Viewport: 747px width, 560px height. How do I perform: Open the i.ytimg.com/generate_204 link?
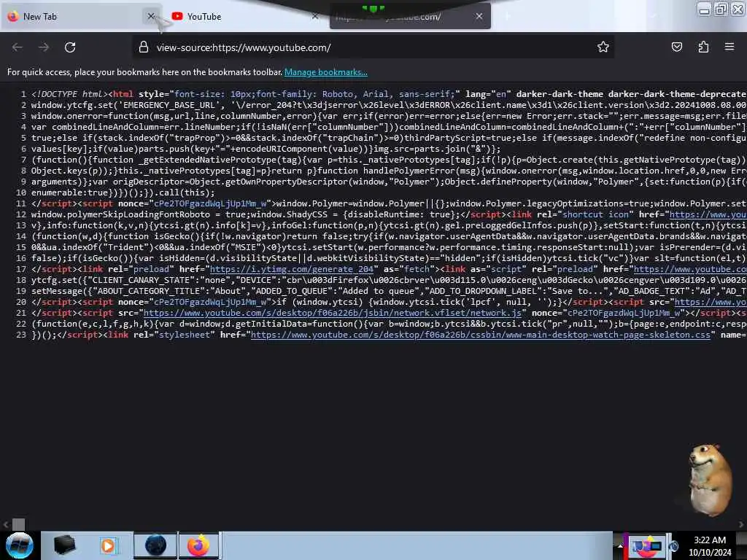(292, 270)
